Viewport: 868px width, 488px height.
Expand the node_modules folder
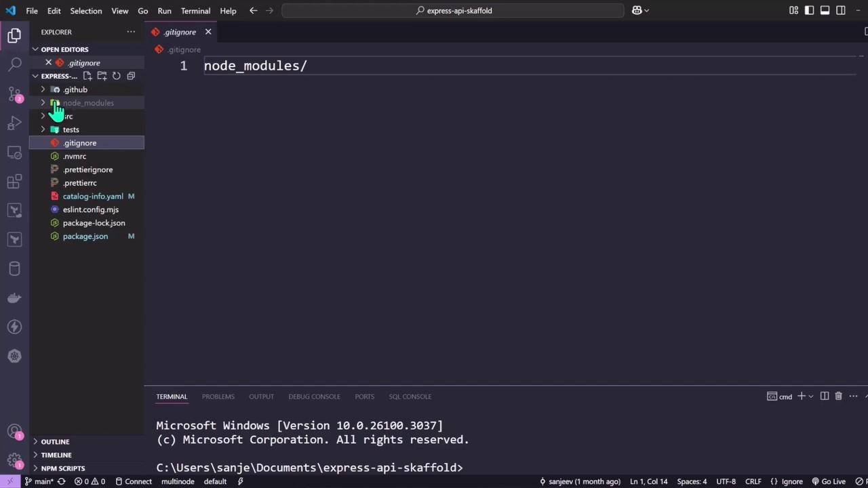coord(43,103)
